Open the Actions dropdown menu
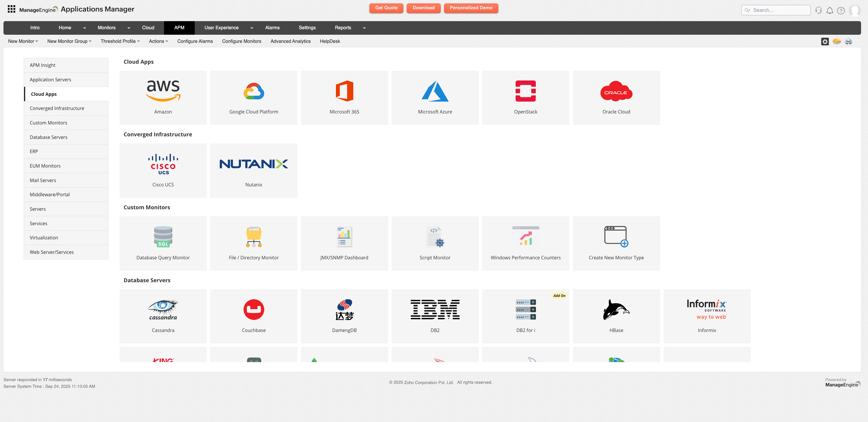The image size is (868, 422). point(158,41)
